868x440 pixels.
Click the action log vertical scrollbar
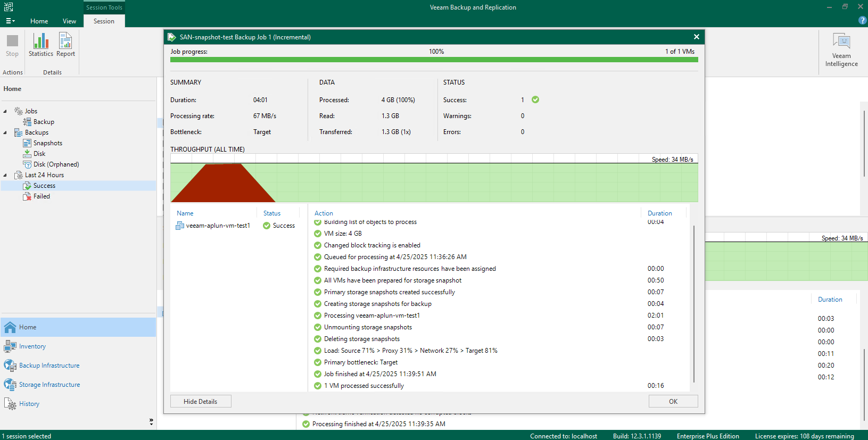[694, 303]
